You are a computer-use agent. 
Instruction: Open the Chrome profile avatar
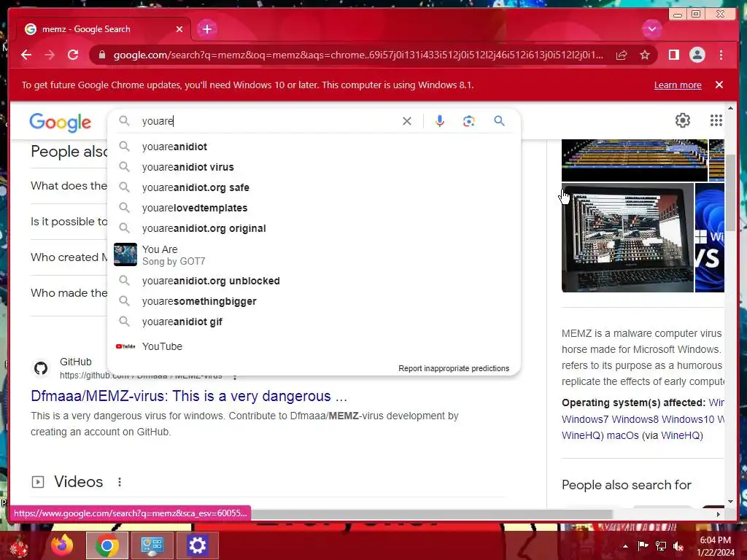tap(697, 55)
